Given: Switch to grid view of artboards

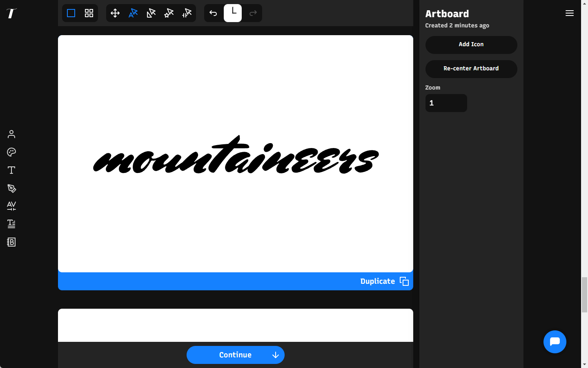Looking at the screenshot, I should [89, 13].
